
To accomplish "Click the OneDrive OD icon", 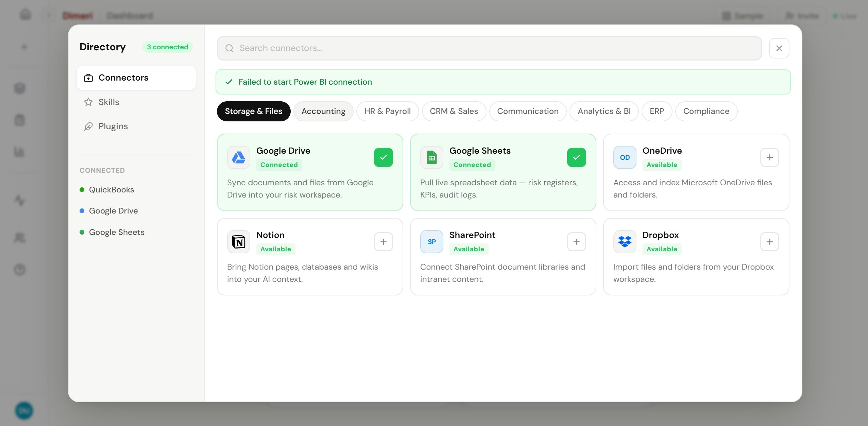I will pos(625,157).
